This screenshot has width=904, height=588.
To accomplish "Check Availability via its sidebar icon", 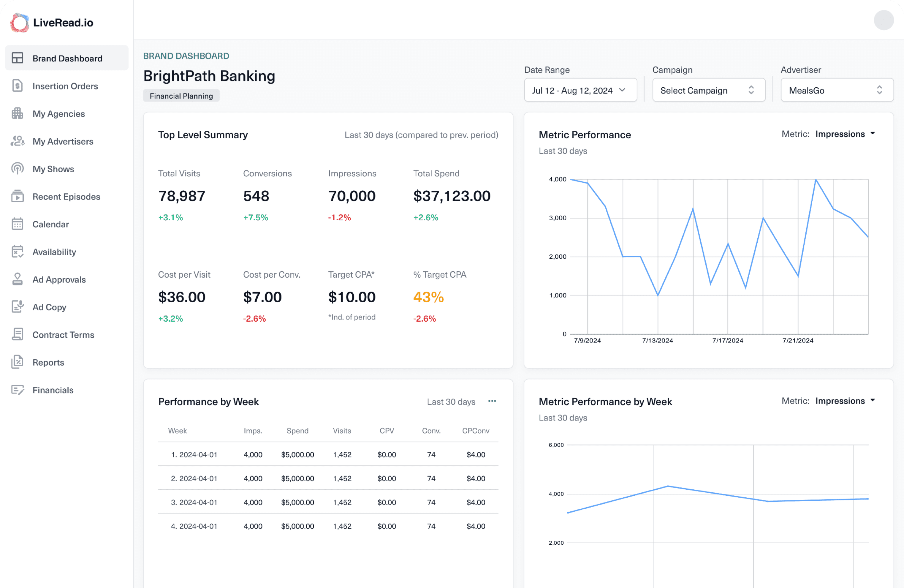I will tap(18, 252).
